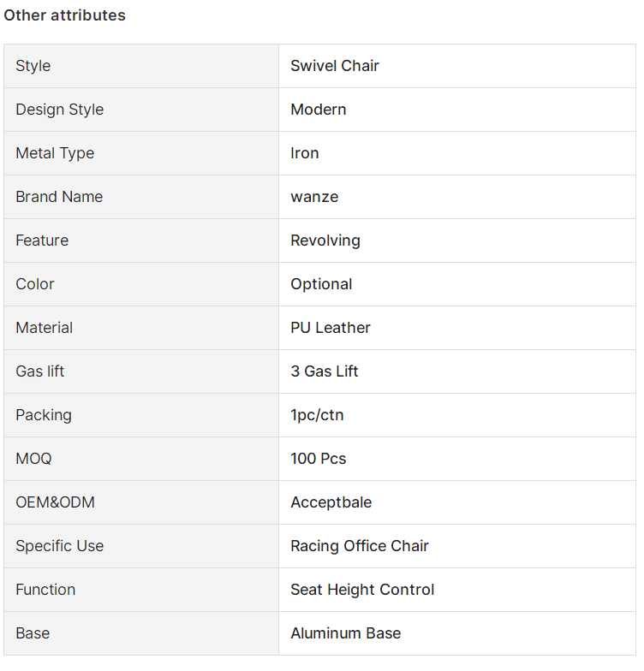This screenshot has width=644, height=671.
Task: Click the 'Optional' color value
Action: [x=321, y=284]
